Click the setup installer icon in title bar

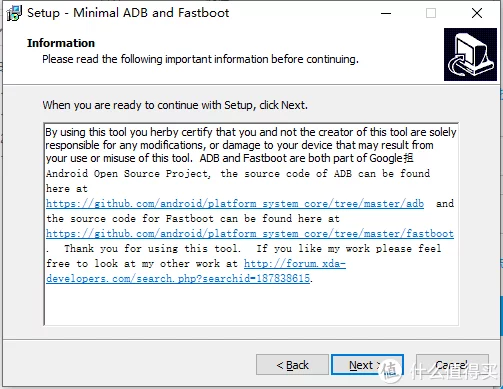click(14, 13)
